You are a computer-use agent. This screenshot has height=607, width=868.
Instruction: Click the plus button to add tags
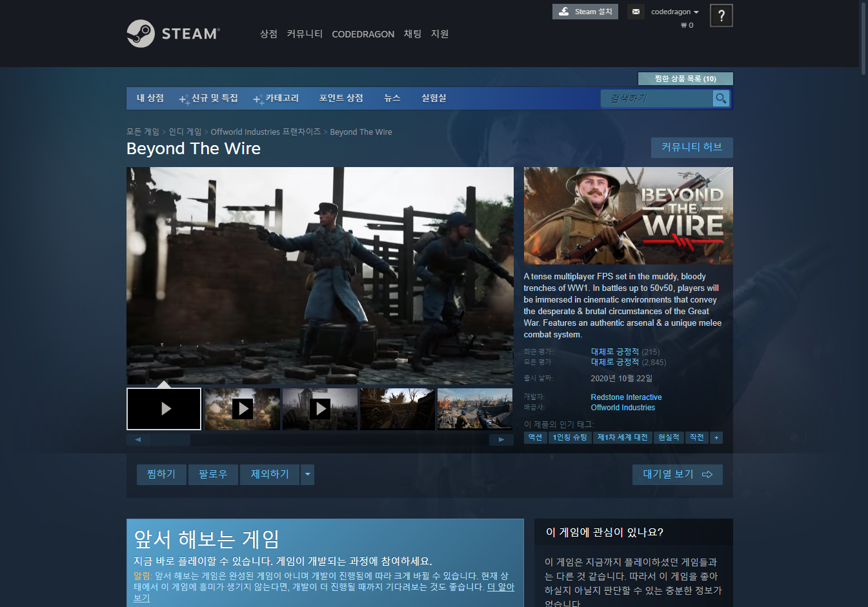716,438
